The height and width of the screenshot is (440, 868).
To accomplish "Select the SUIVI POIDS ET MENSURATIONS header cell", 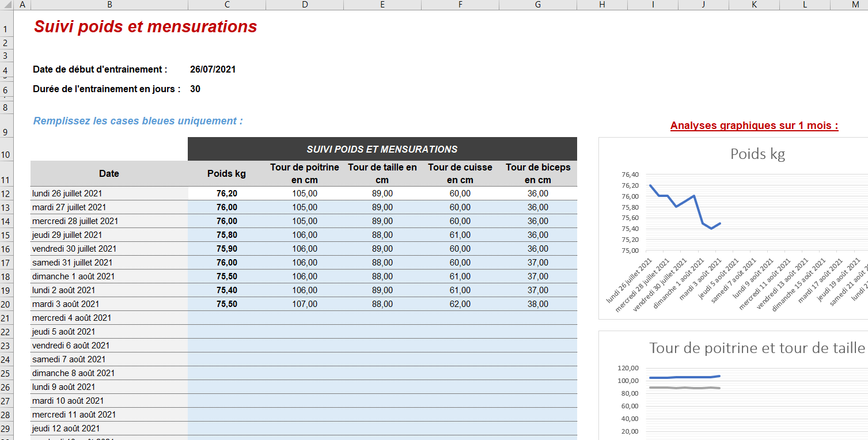I will [x=382, y=149].
